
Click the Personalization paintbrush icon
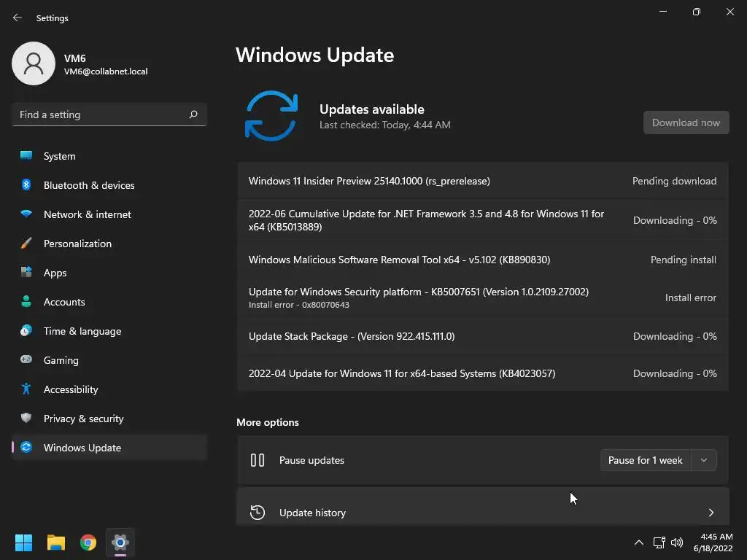pyautogui.click(x=26, y=244)
